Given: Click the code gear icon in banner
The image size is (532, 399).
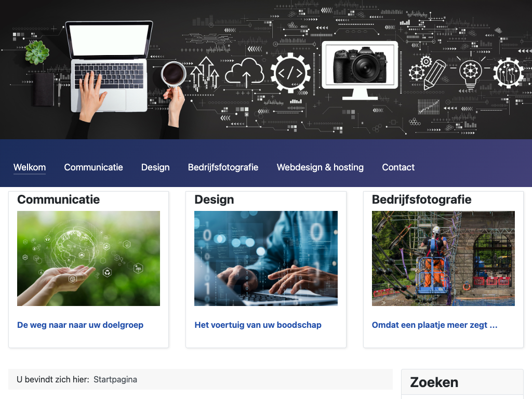Looking at the screenshot, I should [x=290, y=73].
